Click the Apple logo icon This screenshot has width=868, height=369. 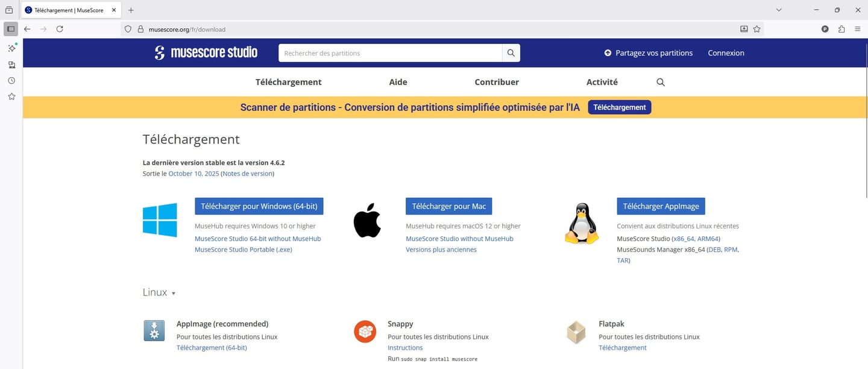(x=367, y=220)
